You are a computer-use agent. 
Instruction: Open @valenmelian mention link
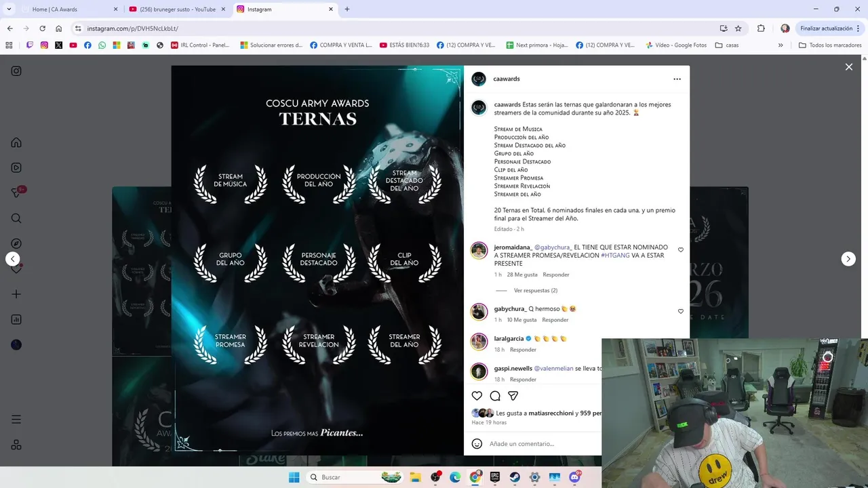coord(553,368)
